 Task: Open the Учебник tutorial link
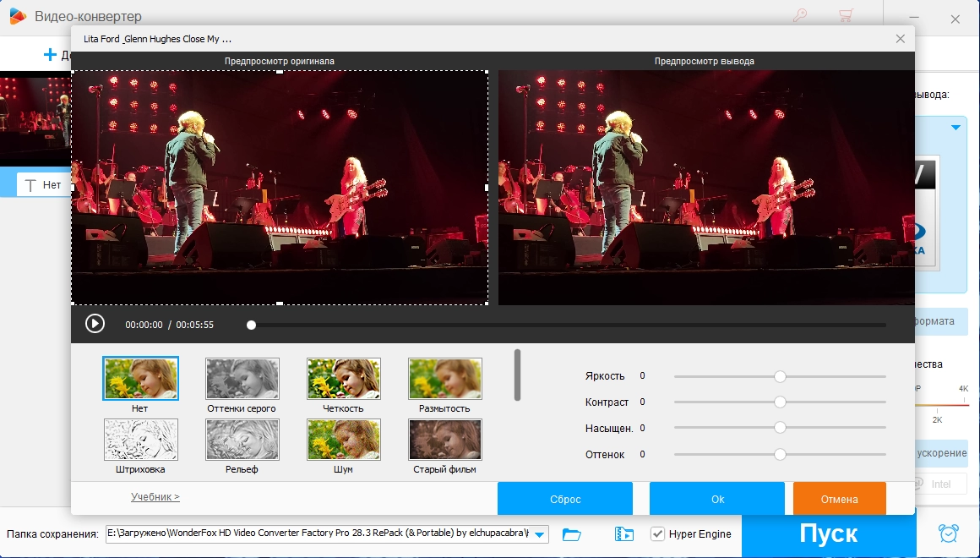[x=155, y=496]
